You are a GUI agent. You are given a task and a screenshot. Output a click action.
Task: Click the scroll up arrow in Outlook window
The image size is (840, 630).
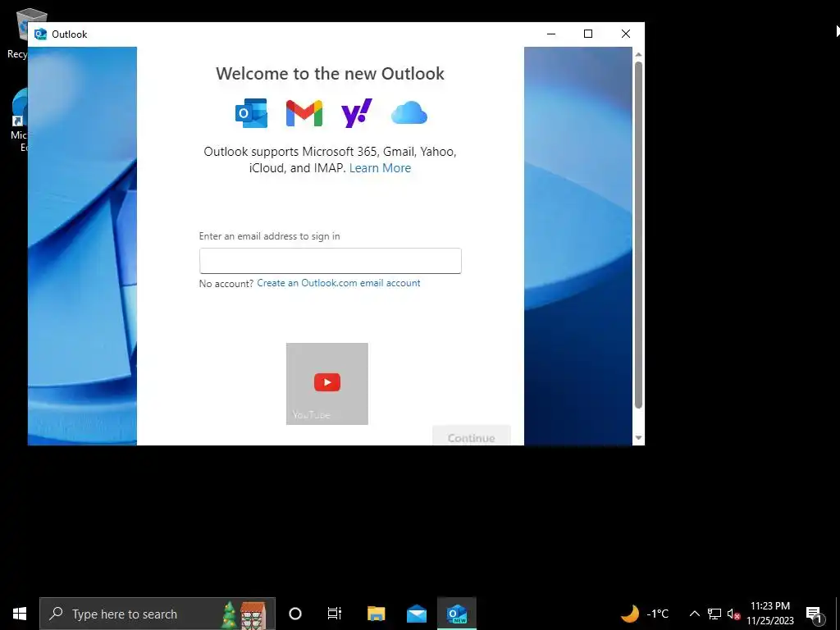click(x=638, y=54)
